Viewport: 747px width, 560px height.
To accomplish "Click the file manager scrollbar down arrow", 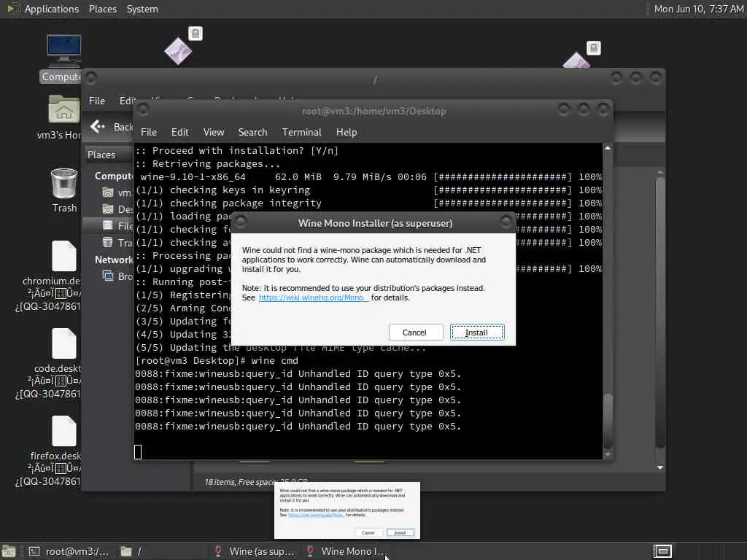I will pyautogui.click(x=659, y=467).
